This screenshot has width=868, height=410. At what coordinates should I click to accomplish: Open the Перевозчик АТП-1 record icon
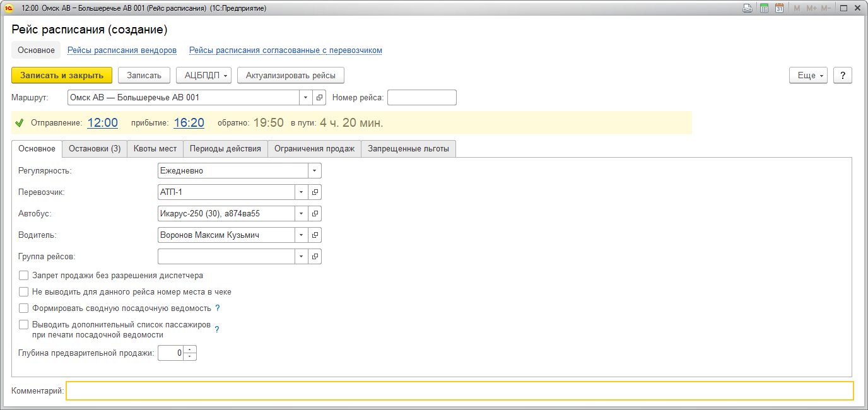click(315, 192)
